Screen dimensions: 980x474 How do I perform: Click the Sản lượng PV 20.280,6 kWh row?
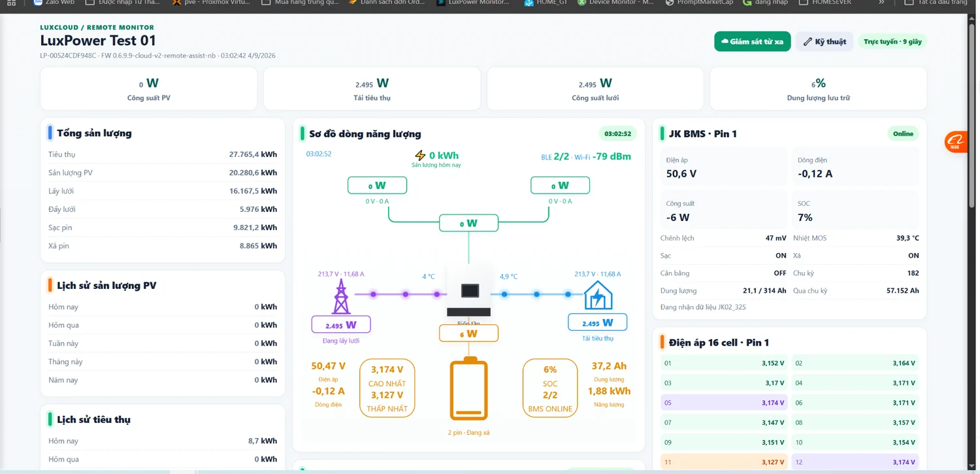pyautogui.click(x=163, y=173)
